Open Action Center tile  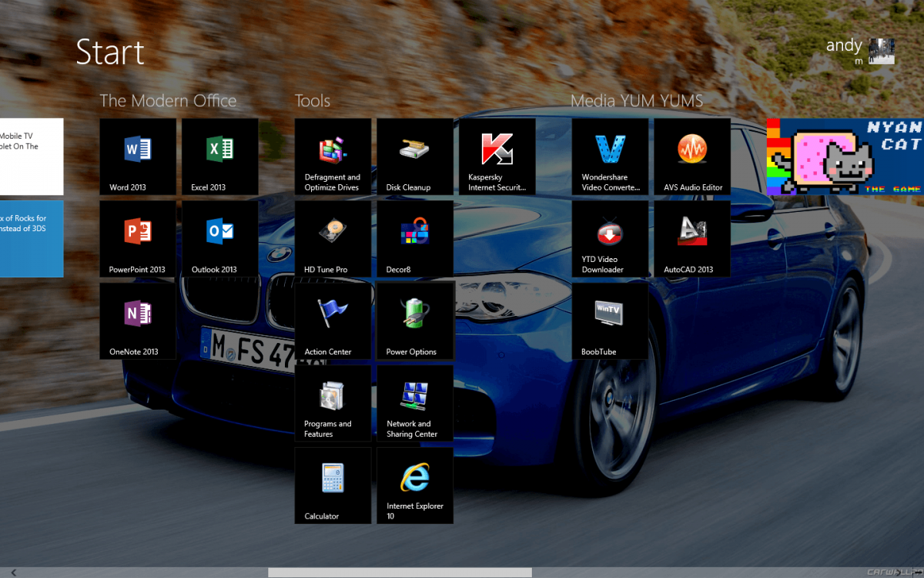(x=333, y=321)
